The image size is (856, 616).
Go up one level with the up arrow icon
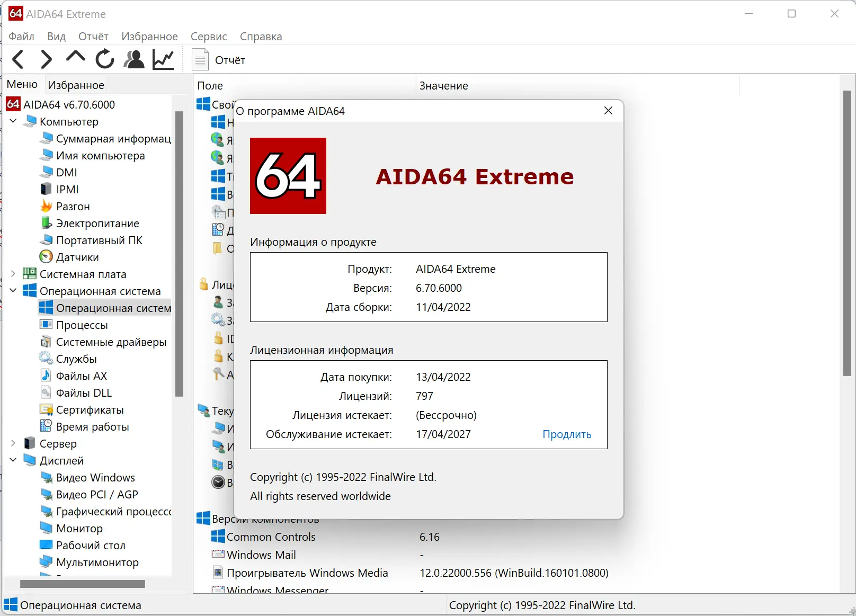click(76, 57)
